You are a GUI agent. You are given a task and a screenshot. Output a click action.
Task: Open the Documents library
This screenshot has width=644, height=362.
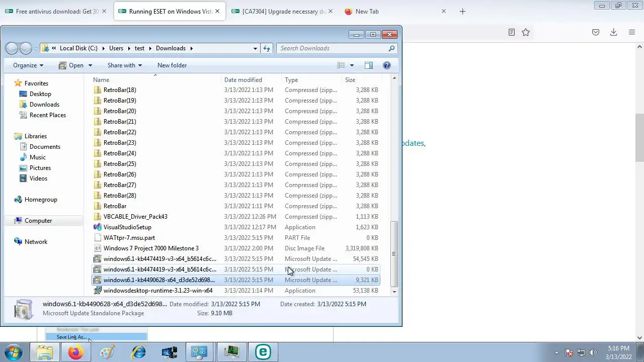coord(45,147)
